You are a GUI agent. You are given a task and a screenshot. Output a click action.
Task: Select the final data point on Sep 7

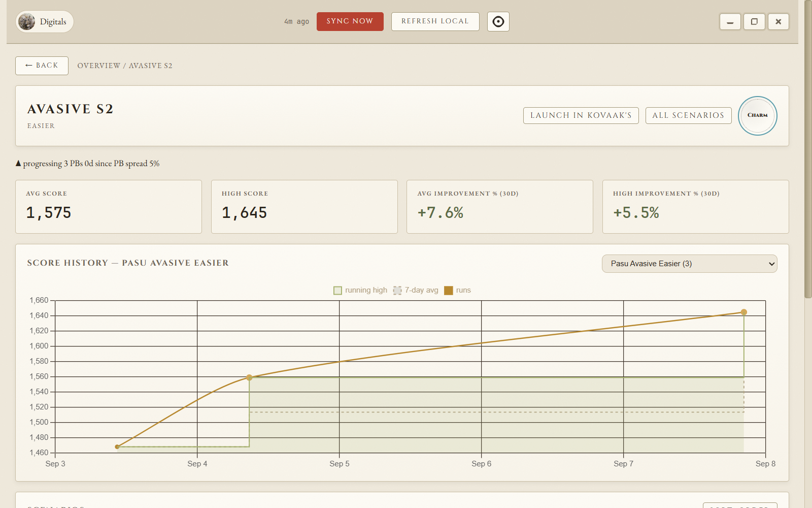(x=743, y=312)
